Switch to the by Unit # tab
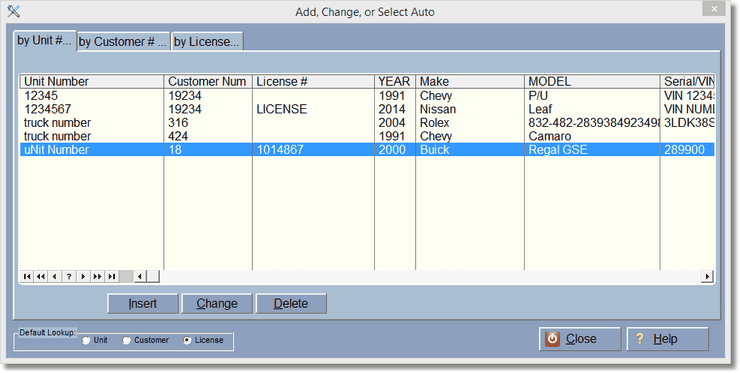Viewport: 740px width, 373px height. pos(44,41)
